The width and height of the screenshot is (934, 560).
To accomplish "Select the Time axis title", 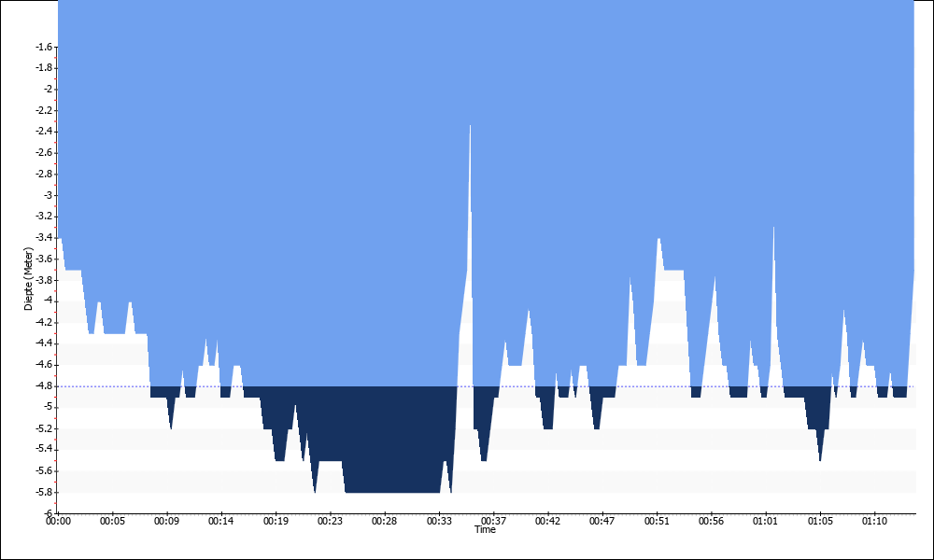I will (x=485, y=529).
